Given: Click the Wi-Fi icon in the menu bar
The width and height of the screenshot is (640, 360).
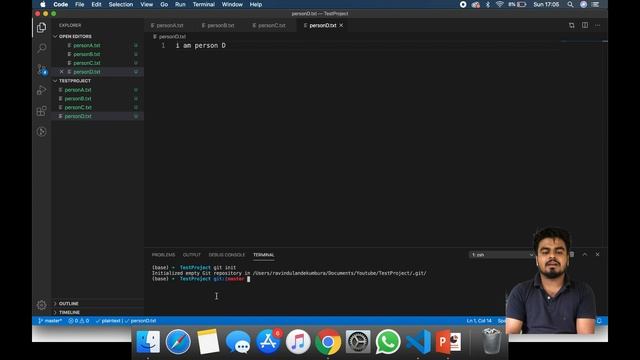Looking at the screenshot, I should click(x=500, y=4).
